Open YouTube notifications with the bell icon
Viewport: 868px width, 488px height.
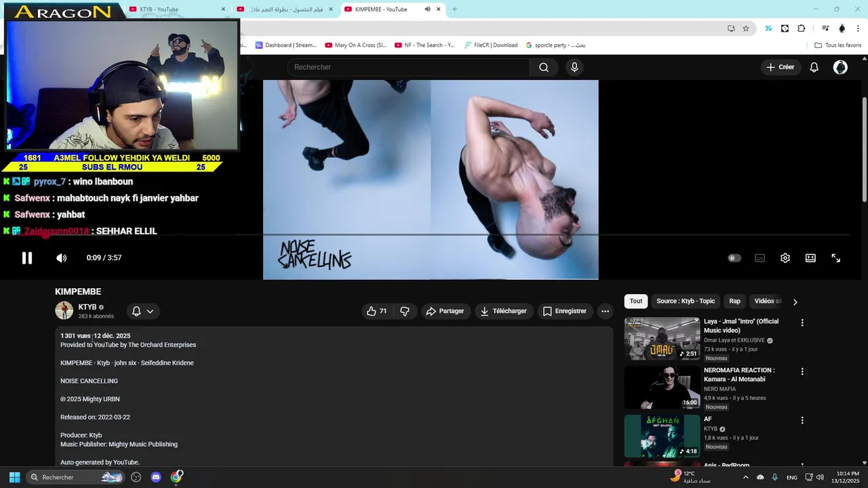814,67
